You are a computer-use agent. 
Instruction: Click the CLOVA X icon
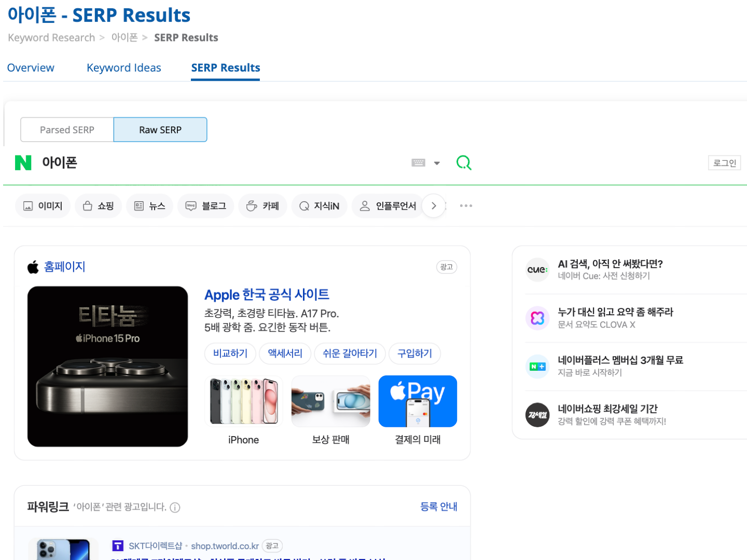tap(537, 318)
